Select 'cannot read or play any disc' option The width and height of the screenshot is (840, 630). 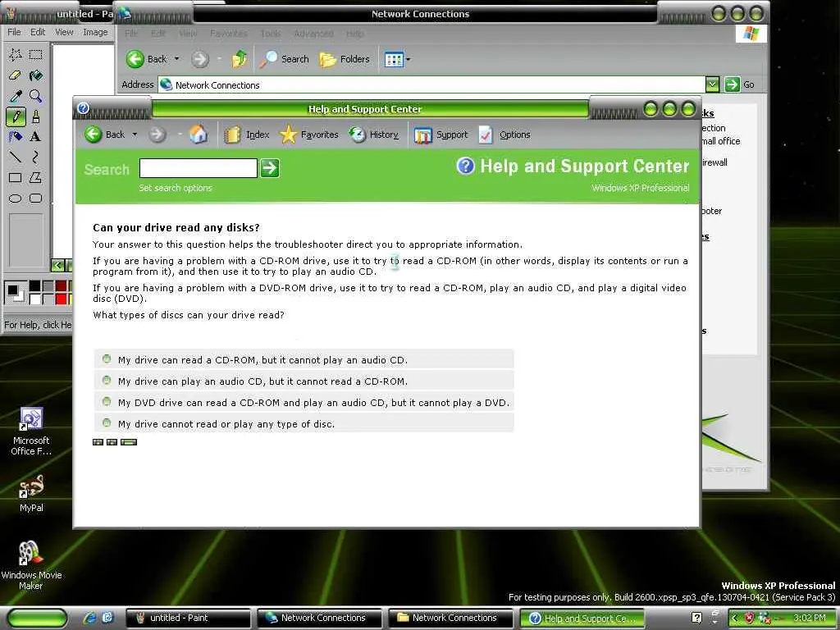pos(107,423)
